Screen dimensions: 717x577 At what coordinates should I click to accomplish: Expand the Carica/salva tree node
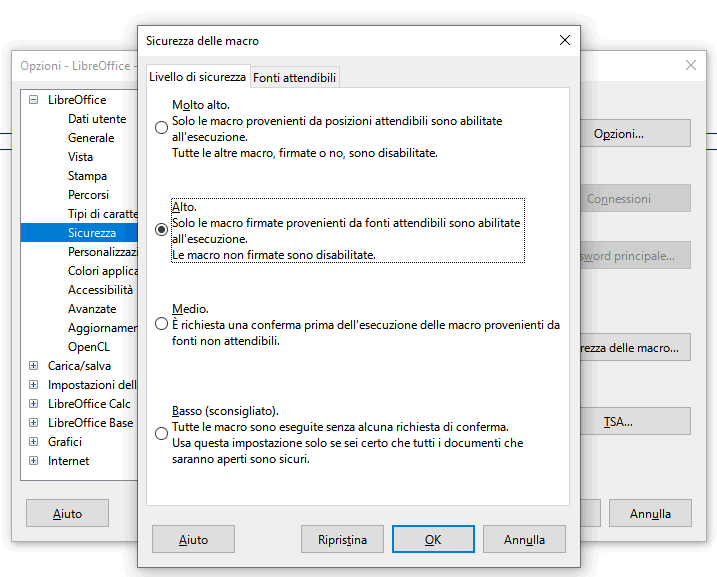coord(34,366)
